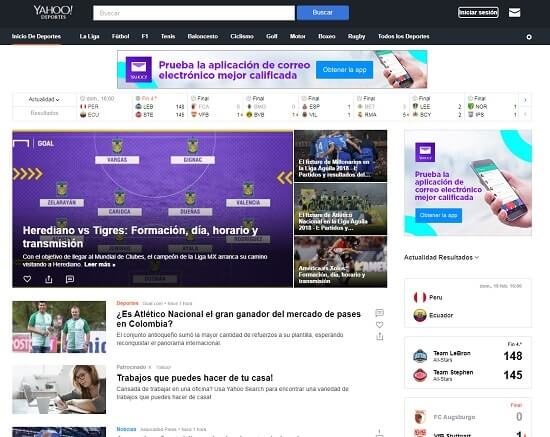Open América vs Xolos story thumbnail
The width and height of the screenshot is (550, 437).
pos(341,262)
